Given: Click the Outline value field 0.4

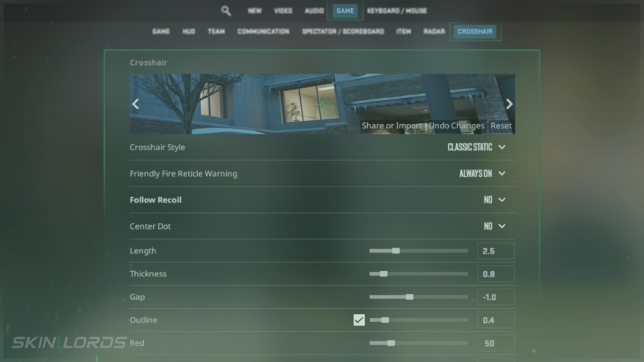Looking at the screenshot, I should click(x=496, y=320).
